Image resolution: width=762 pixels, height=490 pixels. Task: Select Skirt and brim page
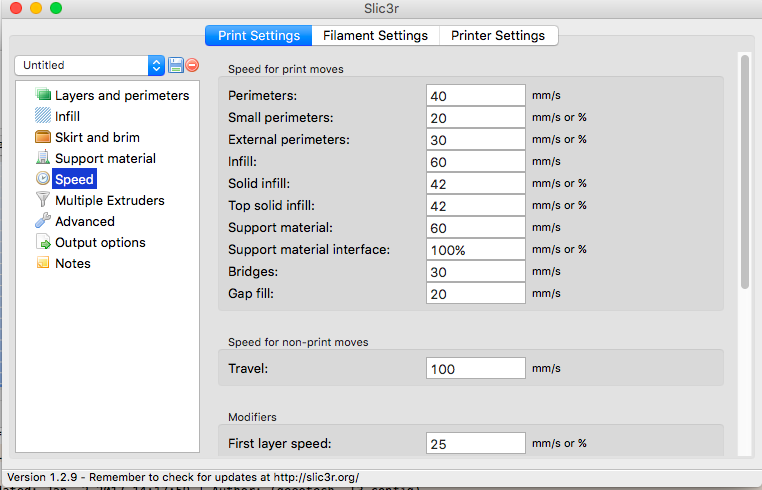click(x=97, y=137)
